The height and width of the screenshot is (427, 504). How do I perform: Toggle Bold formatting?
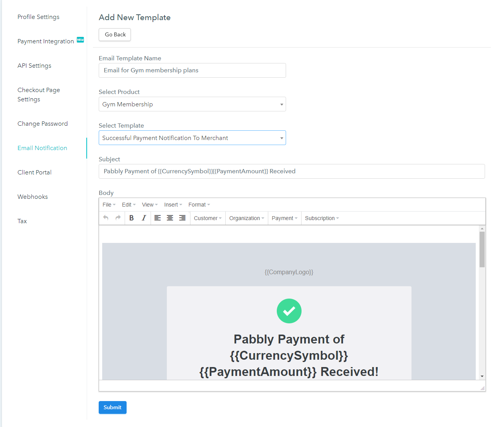tap(132, 218)
